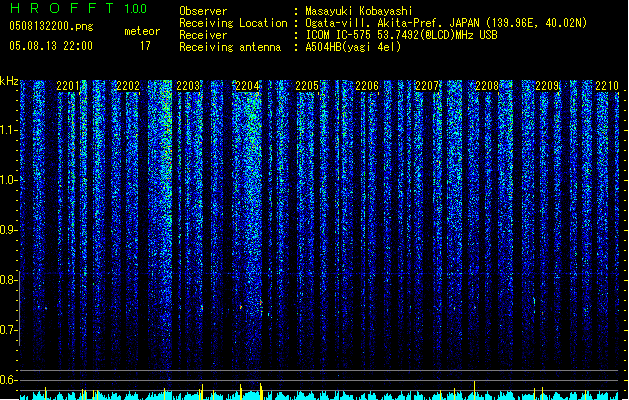Click antenna value A504HB(yagi 4el)

click(x=353, y=47)
